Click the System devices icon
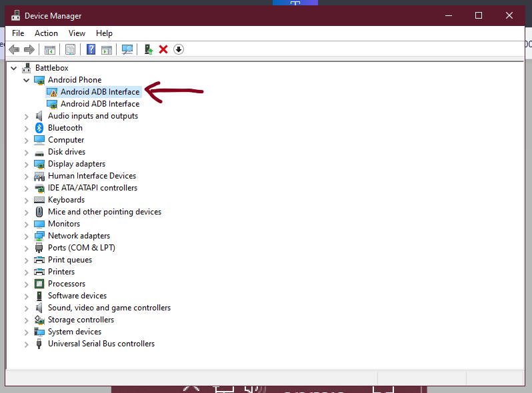Viewport: 532px width, 393px height. click(39, 332)
